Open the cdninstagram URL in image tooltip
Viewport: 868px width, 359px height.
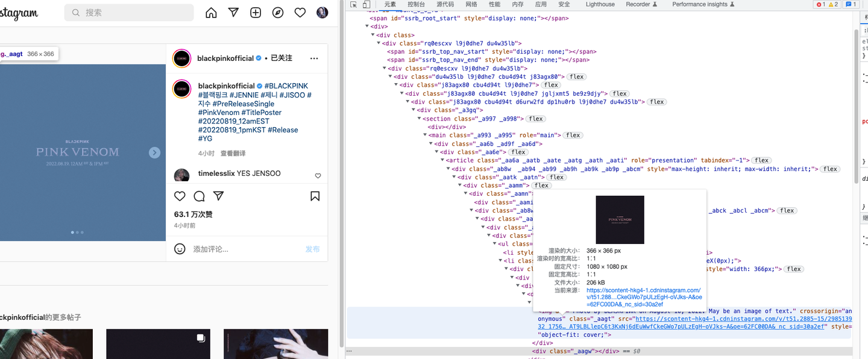click(x=644, y=297)
